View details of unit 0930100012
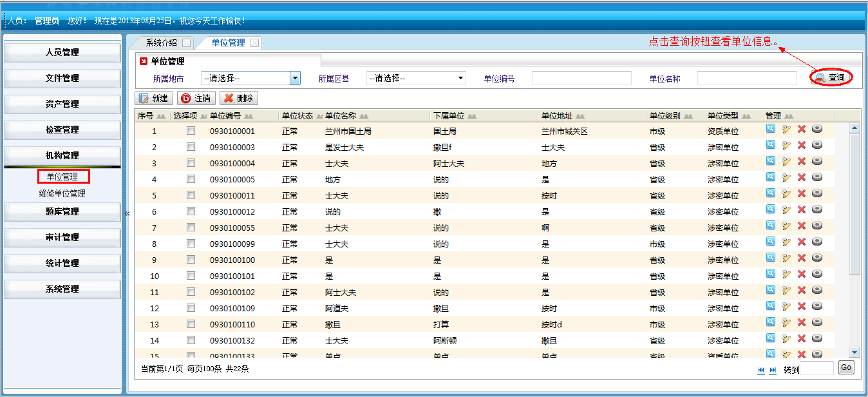Image resolution: width=868 pixels, height=397 pixels. pos(771,209)
